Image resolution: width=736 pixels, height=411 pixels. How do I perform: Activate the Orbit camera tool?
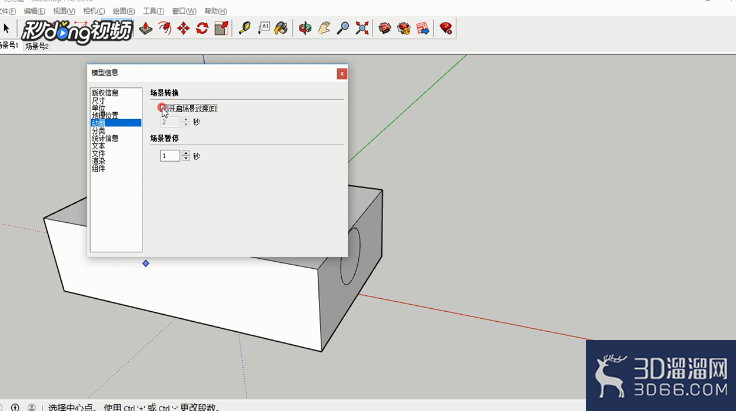[x=305, y=28]
